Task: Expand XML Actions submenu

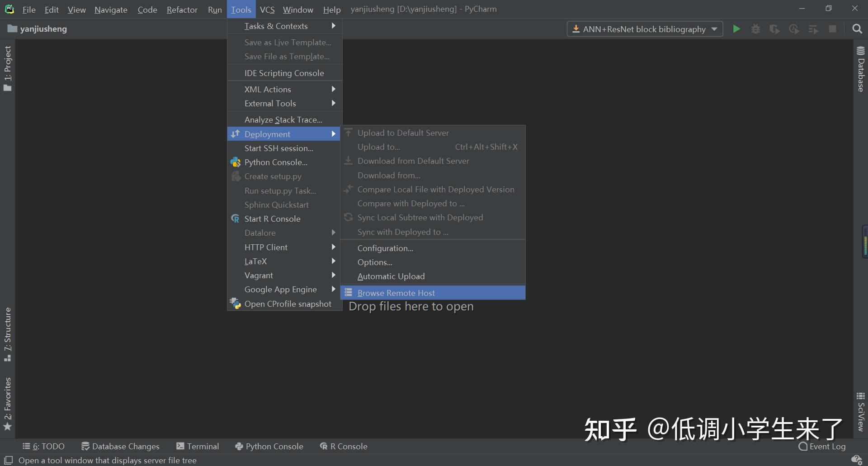Action: coord(284,89)
